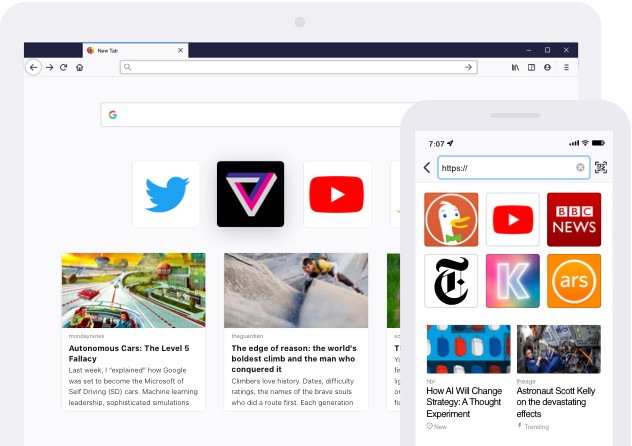Open the Library icon in toolbar
The height and width of the screenshot is (446, 632).
pyautogui.click(x=516, y=67)
